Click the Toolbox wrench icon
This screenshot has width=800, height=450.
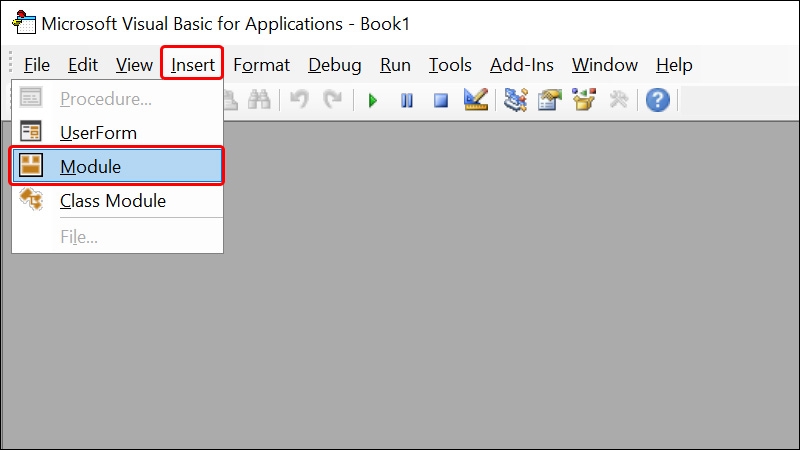point(618,99)
